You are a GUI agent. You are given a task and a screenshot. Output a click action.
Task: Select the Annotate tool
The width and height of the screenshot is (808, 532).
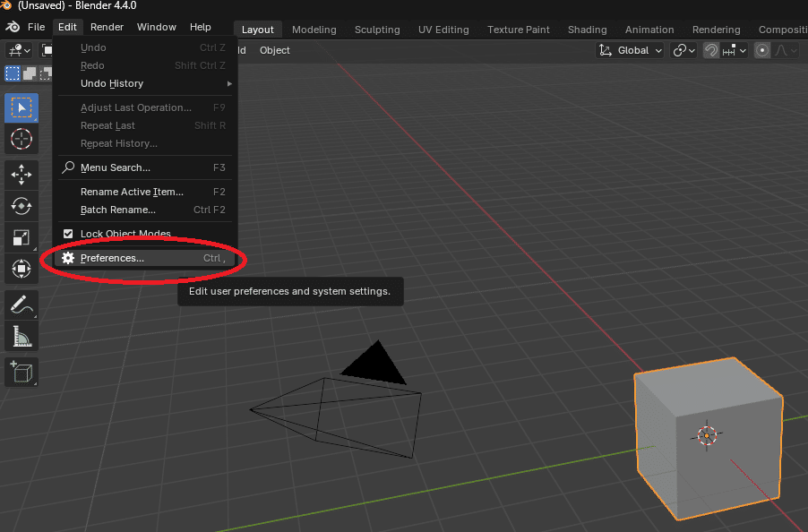pos(21,305)
